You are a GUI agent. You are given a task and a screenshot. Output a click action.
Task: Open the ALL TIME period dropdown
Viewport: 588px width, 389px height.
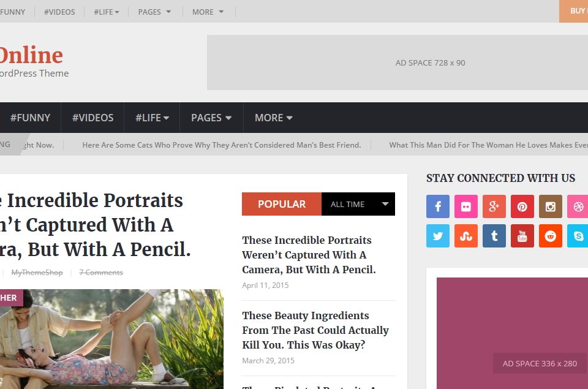tap(358, 204)
